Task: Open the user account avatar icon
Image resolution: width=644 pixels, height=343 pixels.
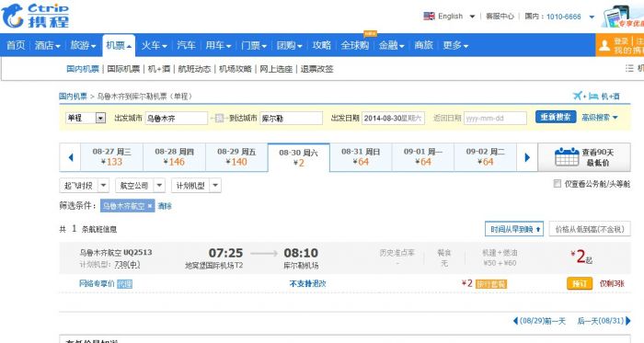Action: [604, 46]
